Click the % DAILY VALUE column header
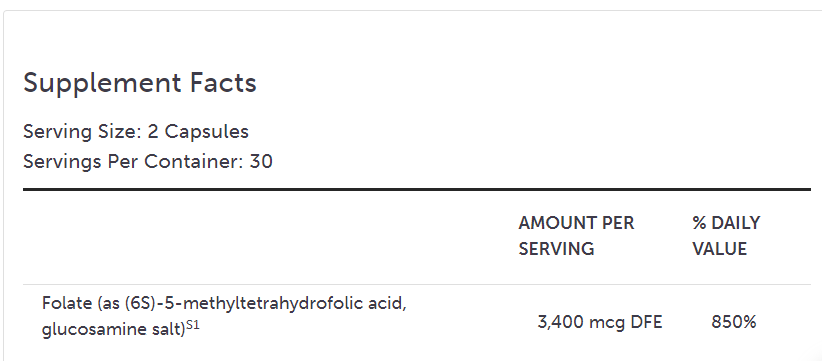This screenshot has width=822, height=361. (726, 236)
